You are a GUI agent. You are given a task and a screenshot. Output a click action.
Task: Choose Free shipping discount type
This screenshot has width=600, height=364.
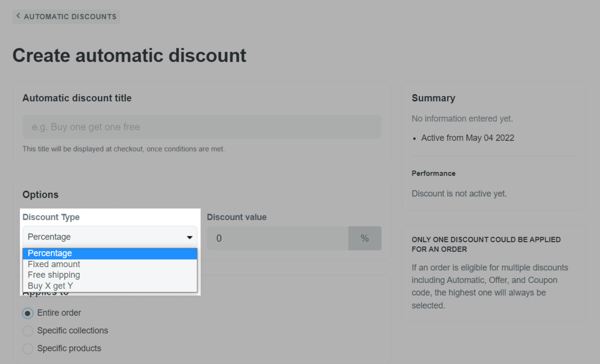pos(110,275)
